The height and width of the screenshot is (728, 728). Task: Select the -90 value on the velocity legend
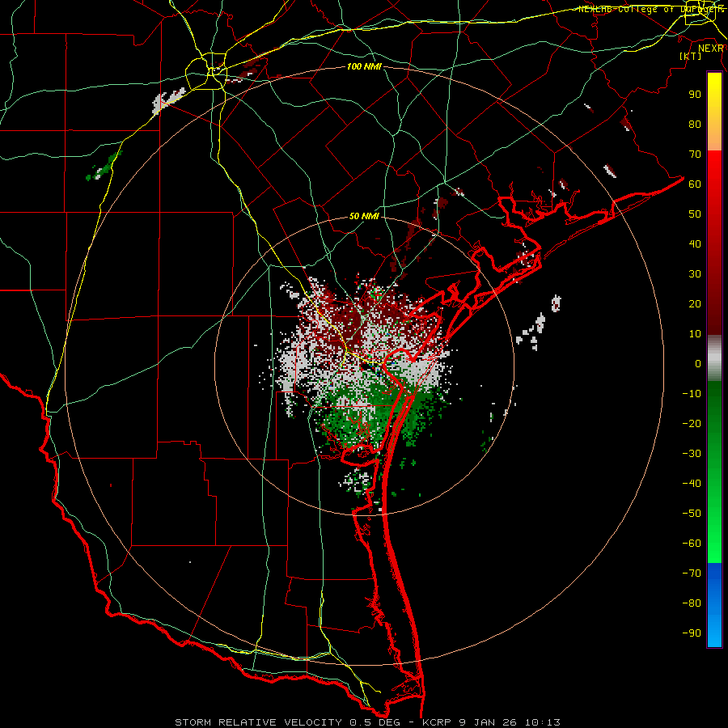pyautogui.click(x=692, y=633)
